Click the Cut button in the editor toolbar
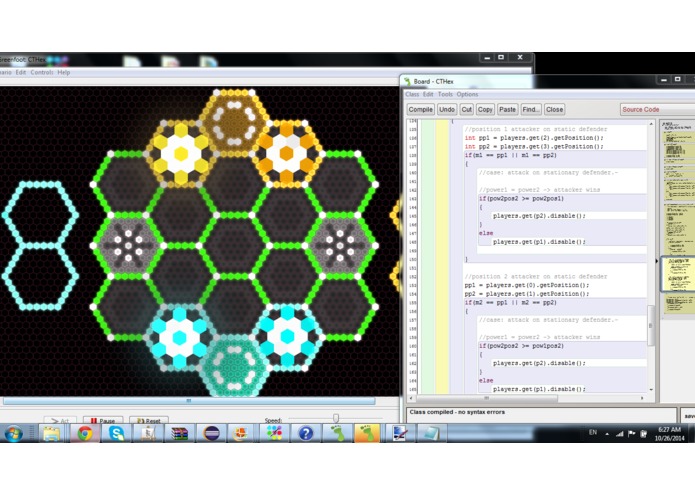Viewport: 695px width, 494px height. pyautogui.click(x=467, y=109)
